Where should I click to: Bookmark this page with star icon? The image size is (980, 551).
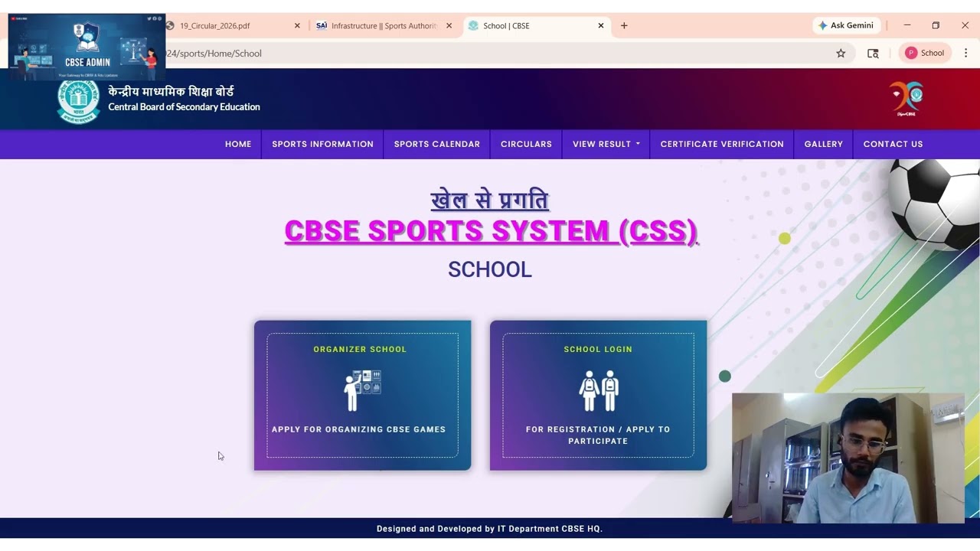(841, 53)
